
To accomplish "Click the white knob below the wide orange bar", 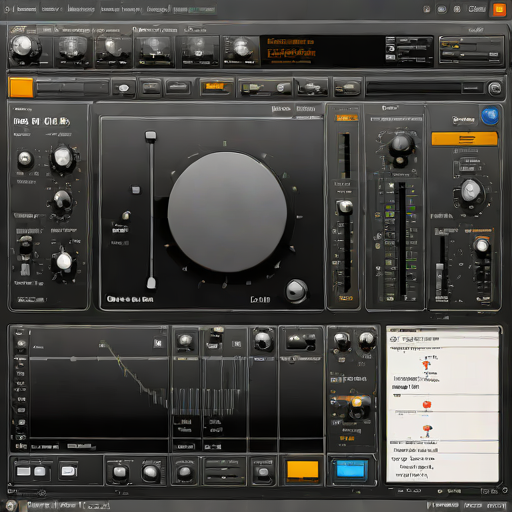I will point(471,191).
